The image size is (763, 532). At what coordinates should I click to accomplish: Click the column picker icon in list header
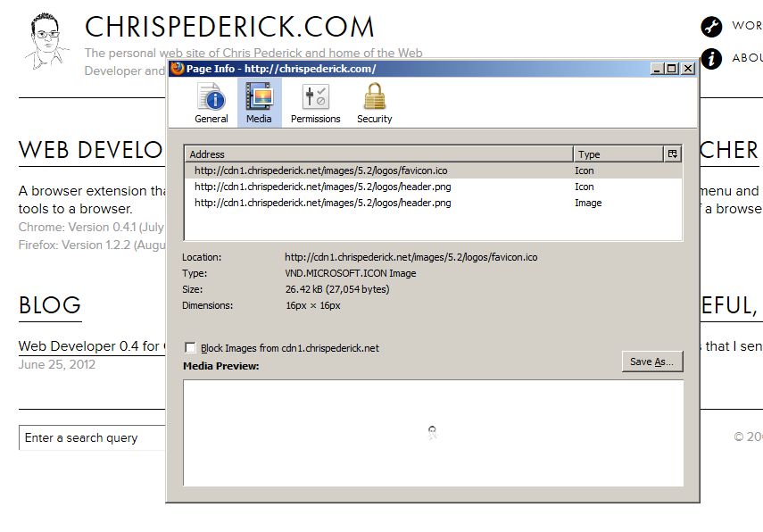(673, 154)
